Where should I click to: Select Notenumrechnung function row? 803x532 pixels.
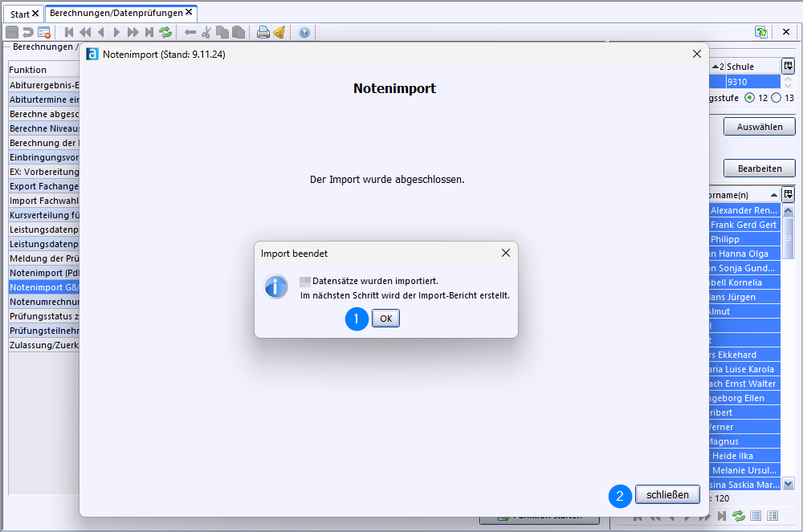click(44, 302)
